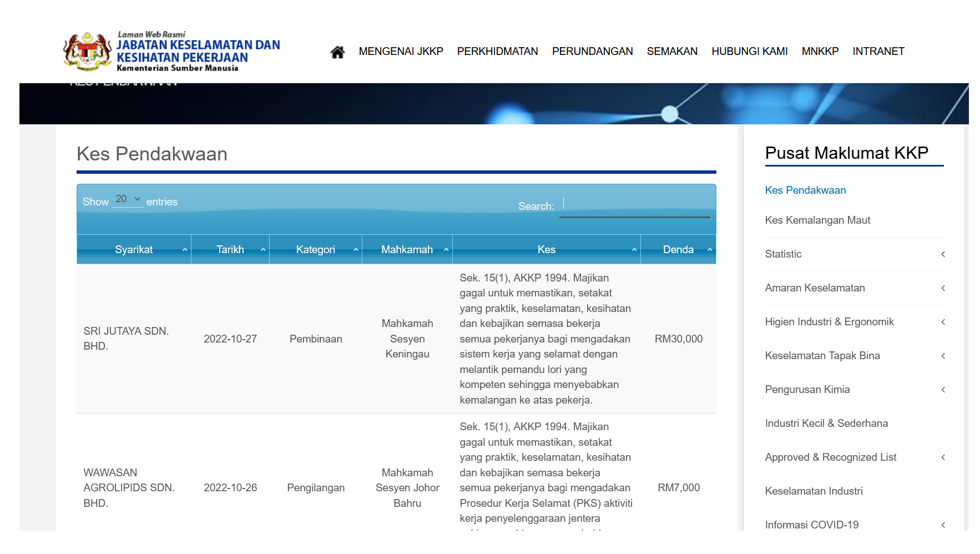Expand Pengurusan Kimia sidebar section
The image size is (980, 554).
point(942,390)
